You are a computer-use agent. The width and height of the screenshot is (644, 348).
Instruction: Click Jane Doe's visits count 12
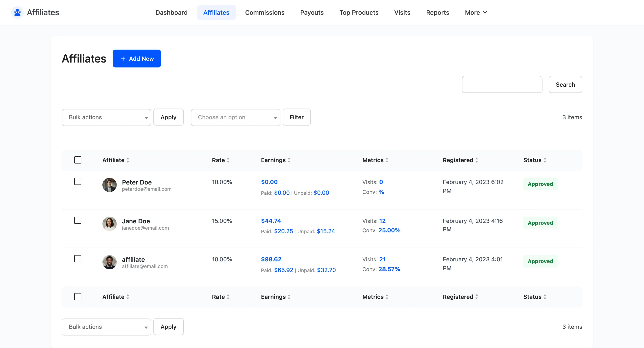click(382, 221)
